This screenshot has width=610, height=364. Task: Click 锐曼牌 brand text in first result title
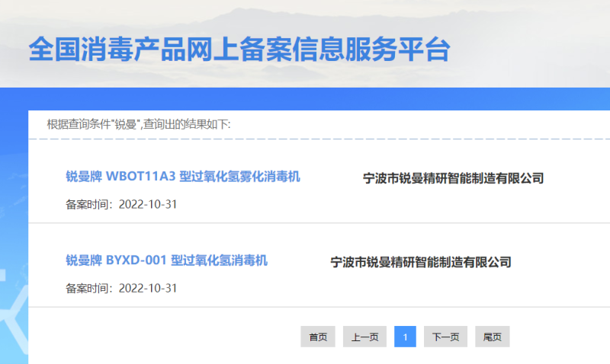(x=84, y=177)
